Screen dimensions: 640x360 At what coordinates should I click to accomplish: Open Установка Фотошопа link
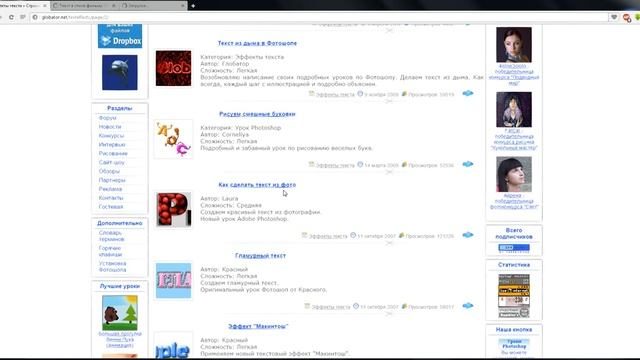click(x=112, y=267)
